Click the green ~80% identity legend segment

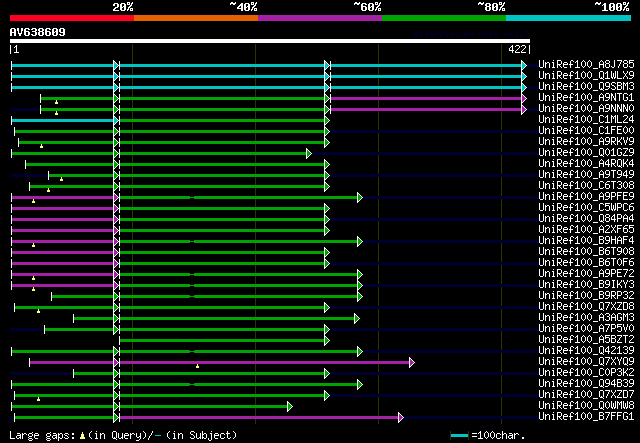(444, 18)
